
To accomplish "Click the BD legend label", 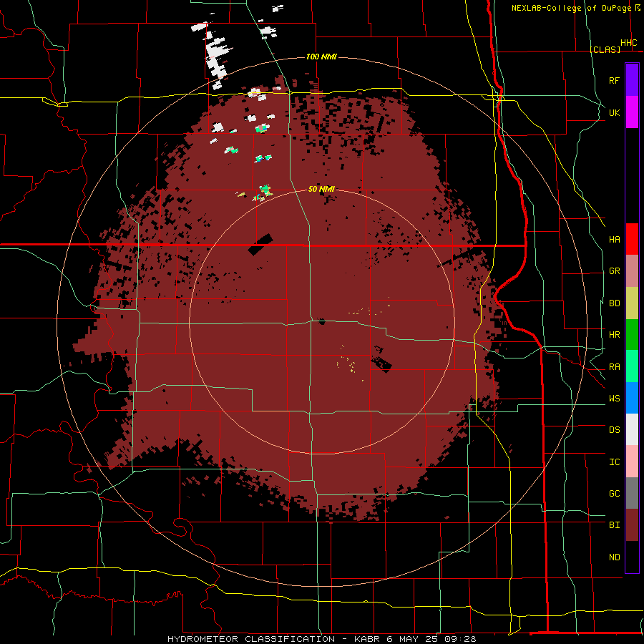I will (614, 303).
